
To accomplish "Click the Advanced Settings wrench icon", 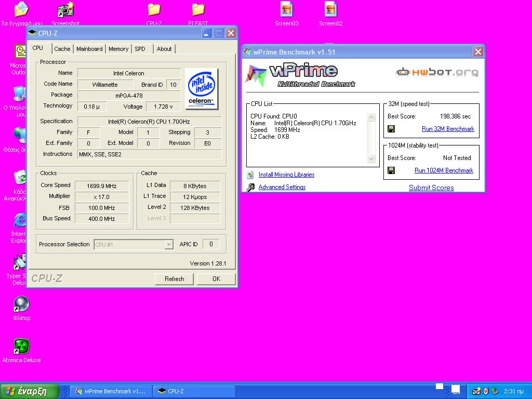I will click(x=250, y=187).
